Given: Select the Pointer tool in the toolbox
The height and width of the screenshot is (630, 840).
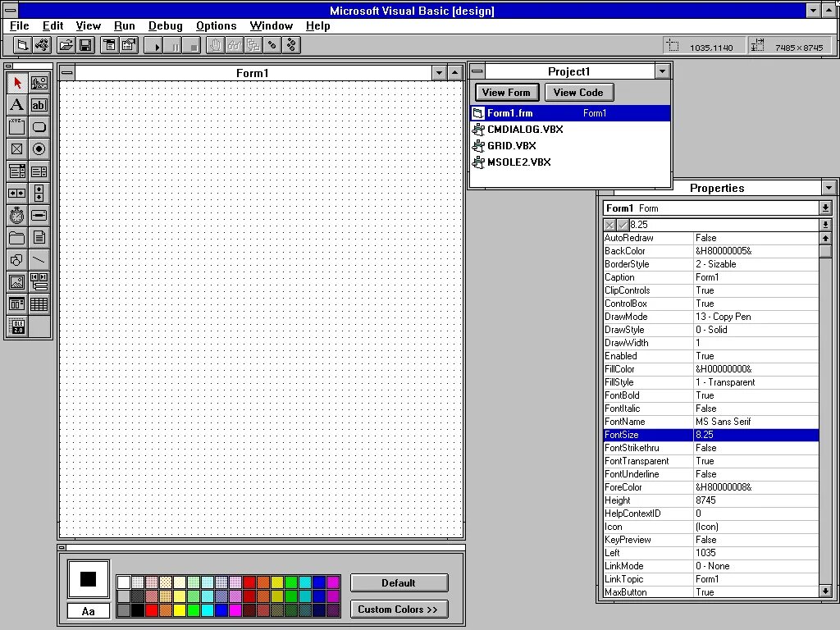Looking at the screenshot, I should pyautogui.click(x=17, y=83).
